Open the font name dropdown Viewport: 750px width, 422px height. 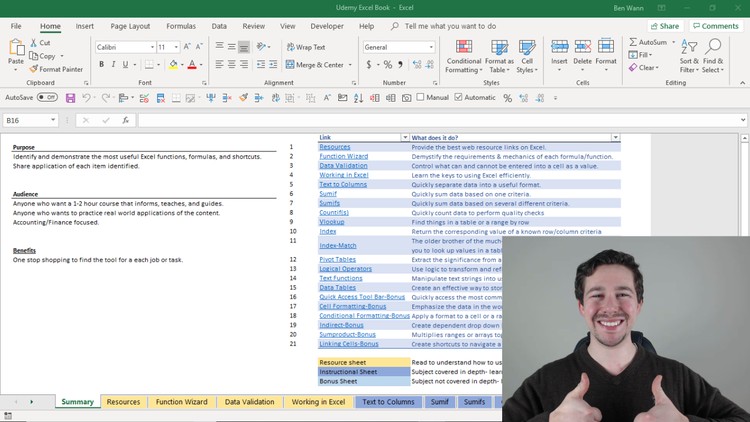pos(152,47)
